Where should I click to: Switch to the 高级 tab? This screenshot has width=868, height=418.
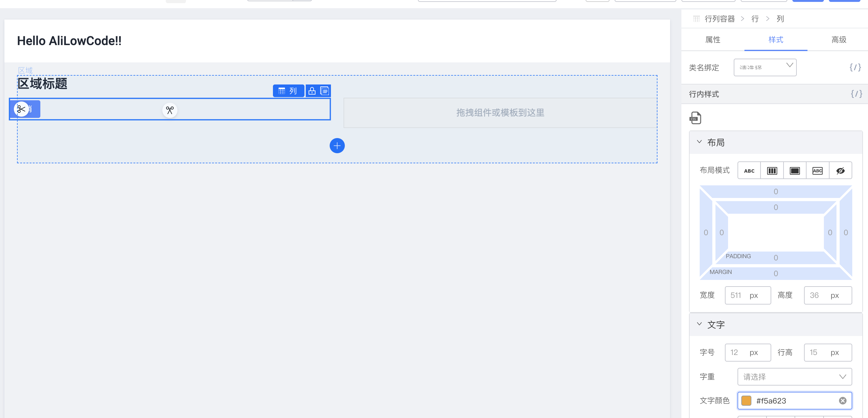pos(838,40)
